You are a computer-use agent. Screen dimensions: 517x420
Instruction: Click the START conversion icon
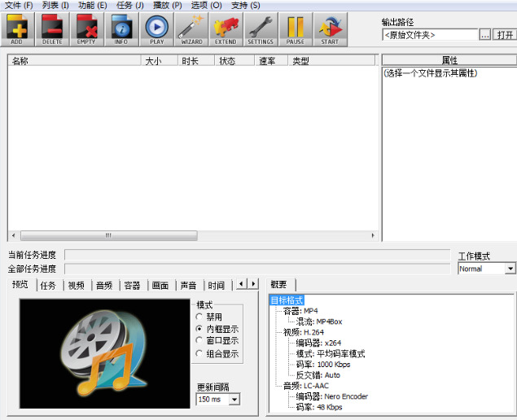pos(331,29)
